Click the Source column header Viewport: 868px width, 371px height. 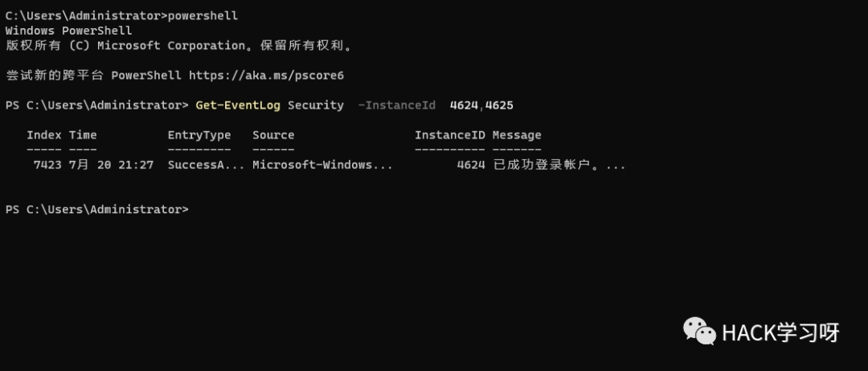273,135
